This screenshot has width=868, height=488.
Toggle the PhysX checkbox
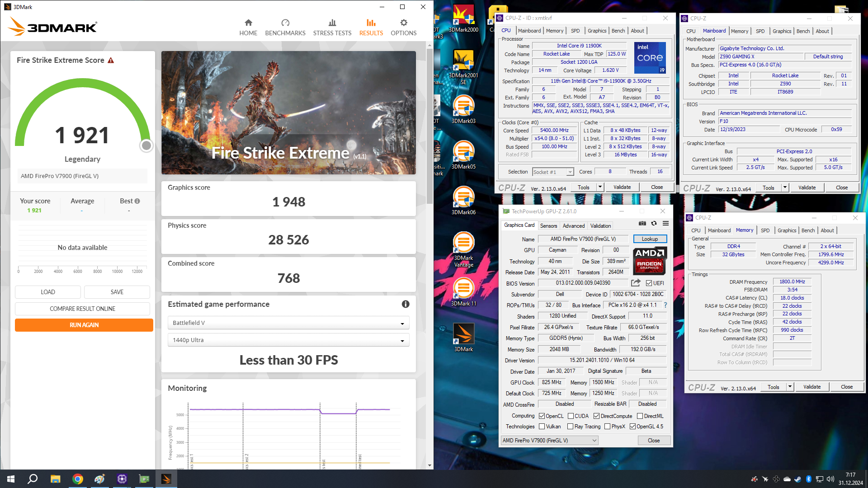point(607,427)
